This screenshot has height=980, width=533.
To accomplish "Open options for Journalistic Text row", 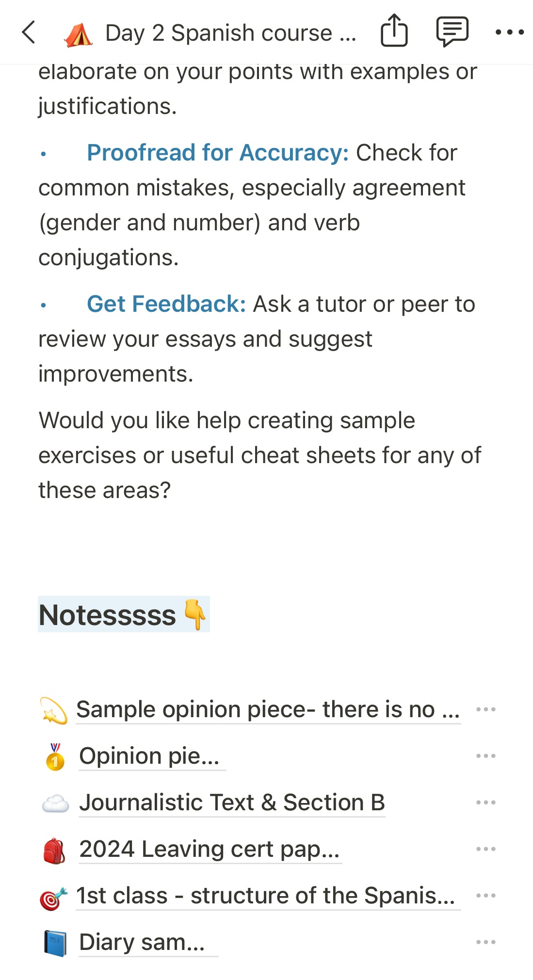I will tap(485, 803).
